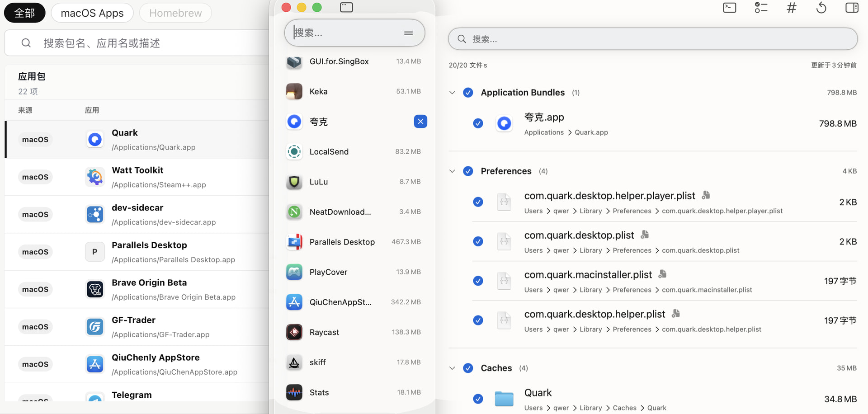This screenshot has width=868, height=414.
Task: Click the reveal icon next to com.quark.desktop.helper.player.plist
Action: (x=706, y=195)
